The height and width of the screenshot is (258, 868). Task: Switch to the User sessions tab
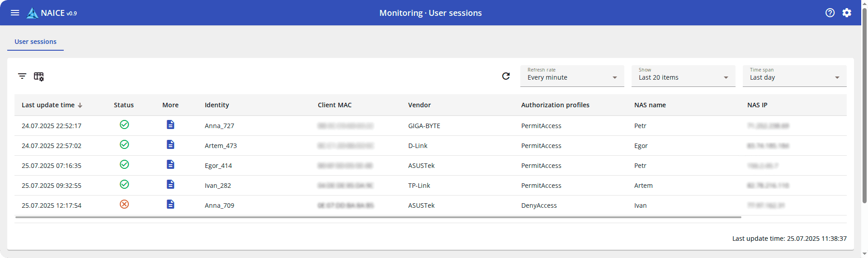(x=35, y=42)
